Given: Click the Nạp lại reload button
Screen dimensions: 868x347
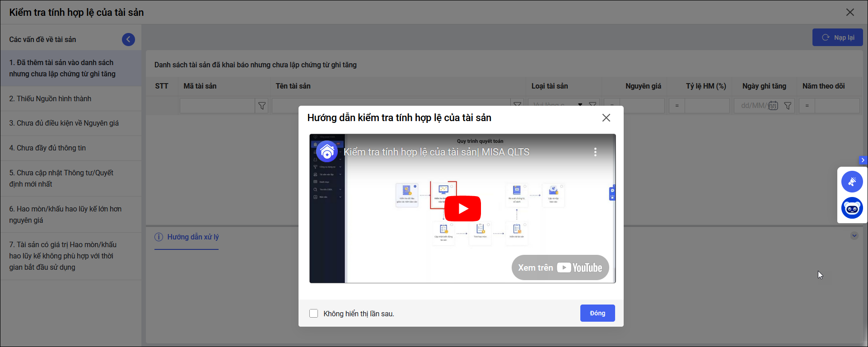Looking at the screenshot, I should click(x=837, y=38).
